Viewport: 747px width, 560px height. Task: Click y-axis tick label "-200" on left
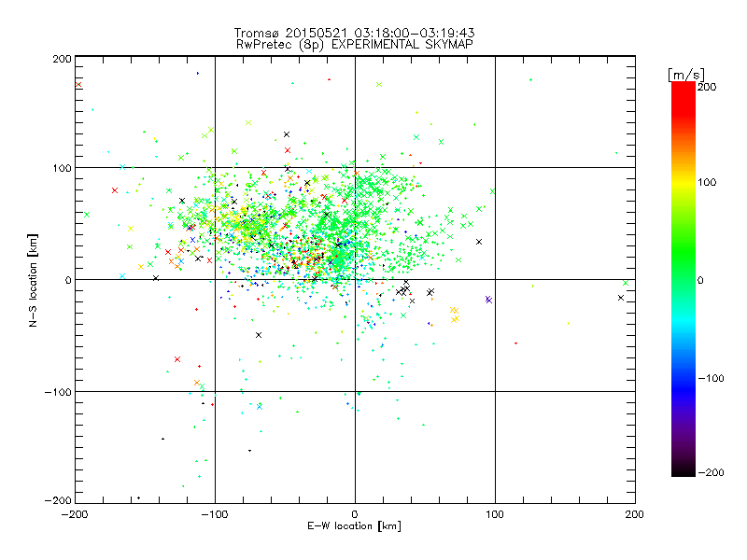tap(58, 500)
